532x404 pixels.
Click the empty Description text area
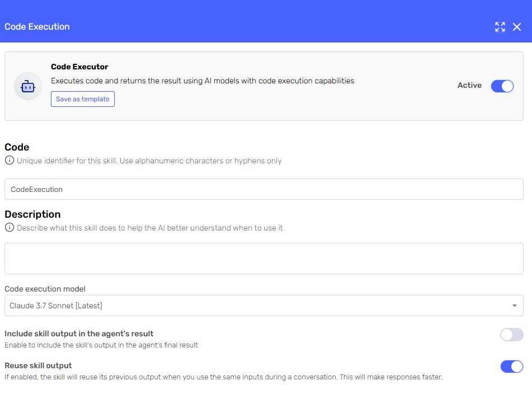pos(264,259)
